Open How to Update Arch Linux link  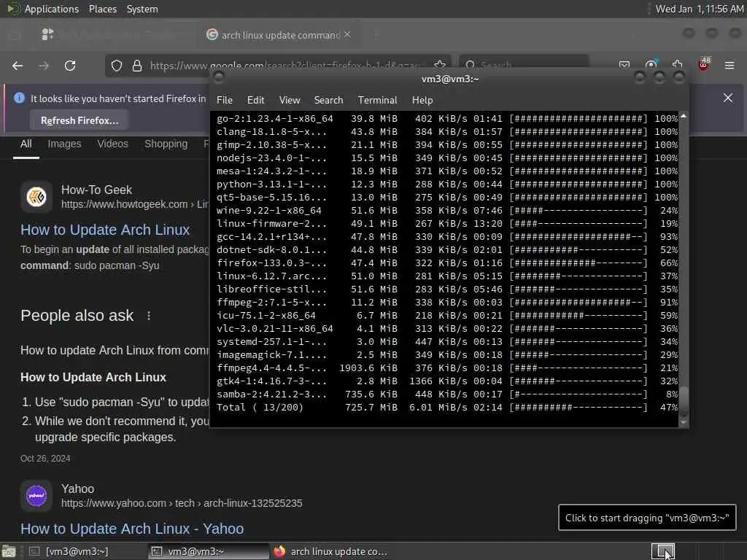[105, 230]
